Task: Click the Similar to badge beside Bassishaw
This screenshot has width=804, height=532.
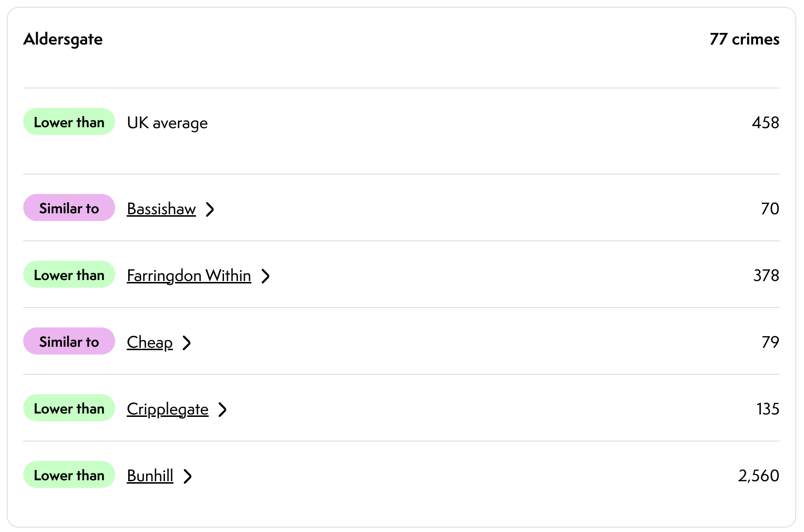Action: coord(69,208)
